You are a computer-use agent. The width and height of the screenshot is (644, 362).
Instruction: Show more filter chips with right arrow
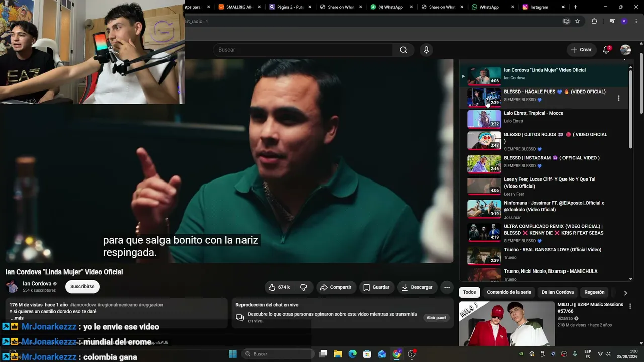coord(625,293)
